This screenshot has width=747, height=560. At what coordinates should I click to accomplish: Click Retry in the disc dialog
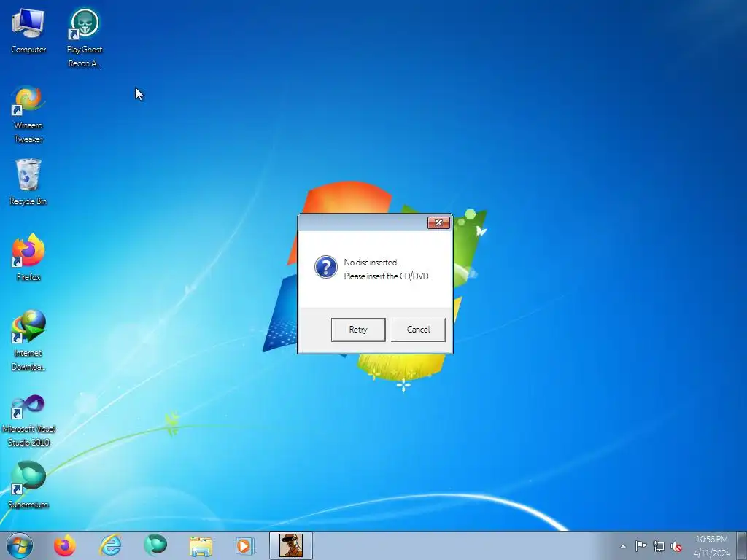point(358,330)
